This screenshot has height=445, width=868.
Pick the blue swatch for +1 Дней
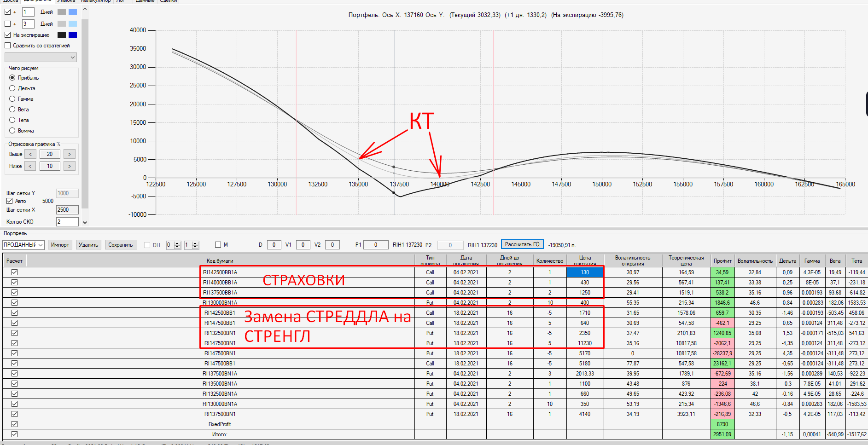pos(73,12)
